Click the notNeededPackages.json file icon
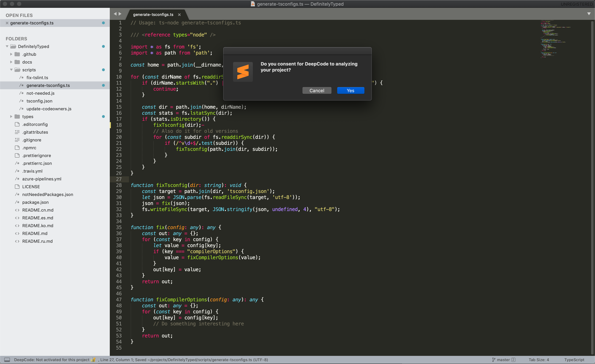The height and width of the screenshot is (364, 595). pyautogui.click(x=17, y=195)
